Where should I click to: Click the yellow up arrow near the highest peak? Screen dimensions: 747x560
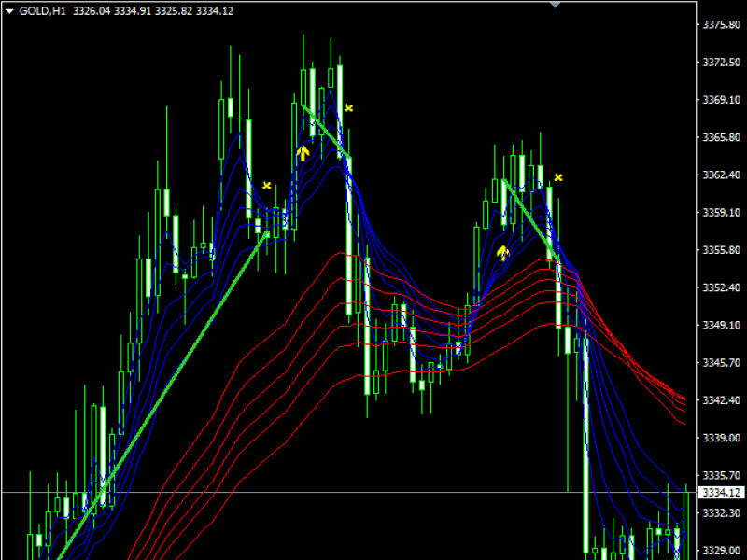[303, 152]
